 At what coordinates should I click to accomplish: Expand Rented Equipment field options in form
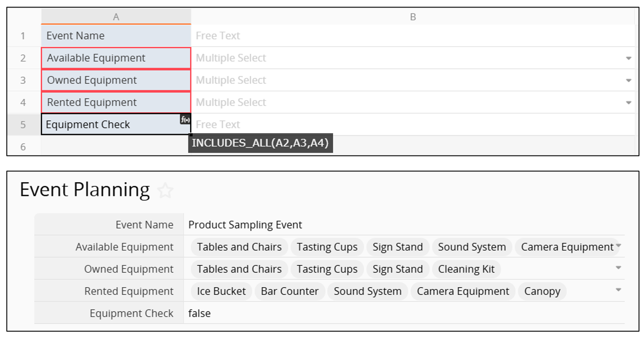click(x=619, y=290)
